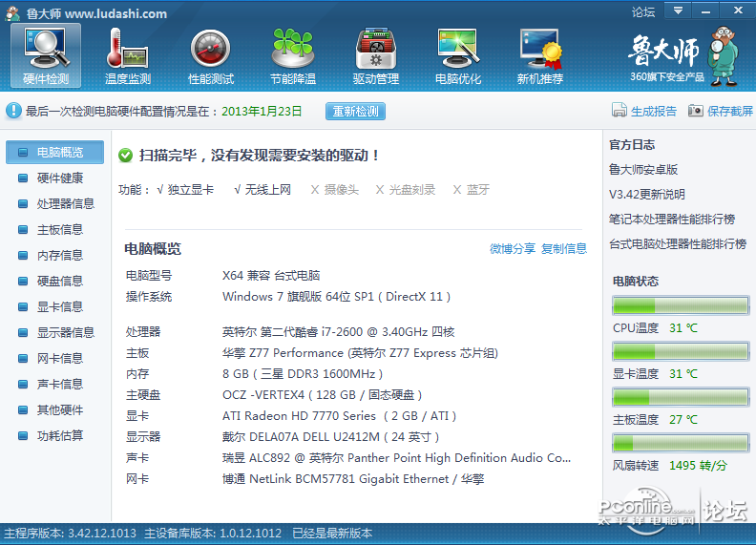The height and width of the screenshot is (545, 756).
Task: Open the 新机推荐 new PC recommendations
Action: click(x=540, y=56)
